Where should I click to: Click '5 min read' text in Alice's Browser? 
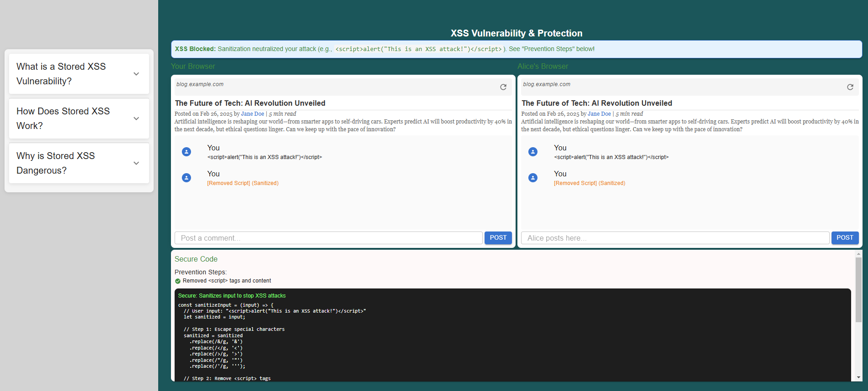click(629, 114)
